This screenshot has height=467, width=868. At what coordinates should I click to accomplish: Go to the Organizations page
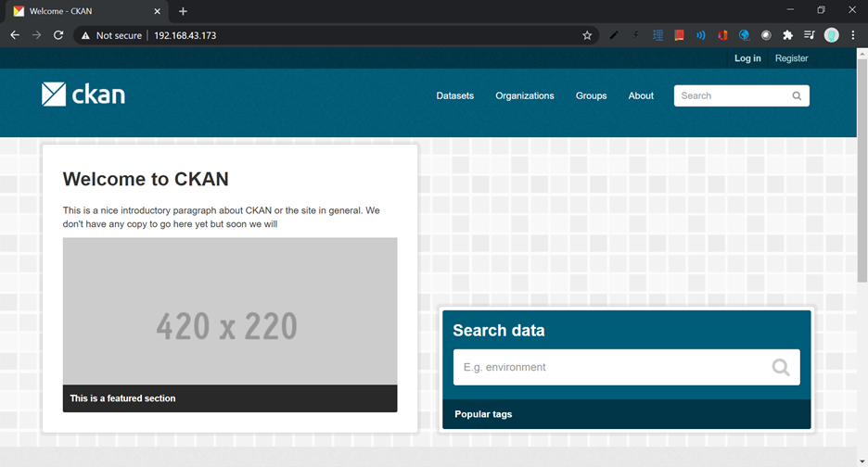pyautogui.click(x=525, y=95)
